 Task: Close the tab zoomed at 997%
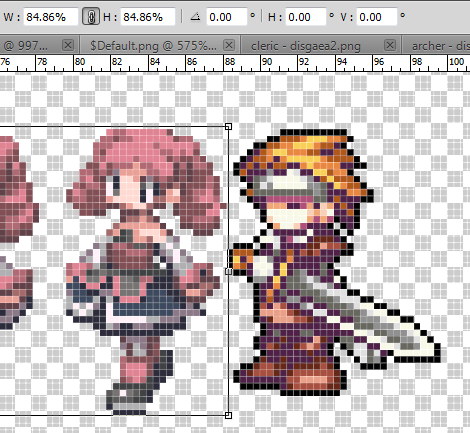tap(68, 45)
